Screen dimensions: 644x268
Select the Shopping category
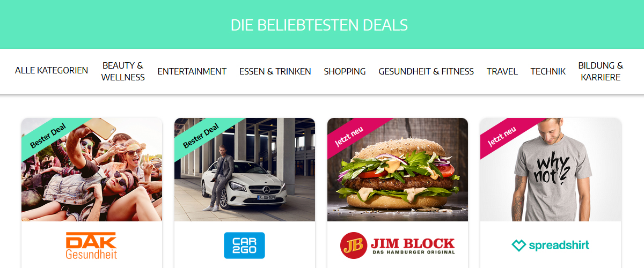[345, 71]
